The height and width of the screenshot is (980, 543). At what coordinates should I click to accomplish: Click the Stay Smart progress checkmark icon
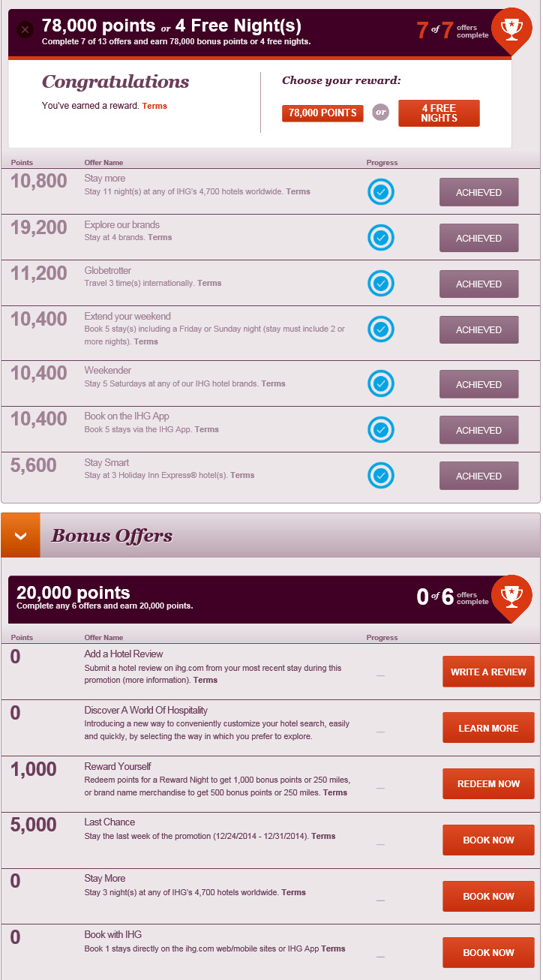click(x=381, y=476)
